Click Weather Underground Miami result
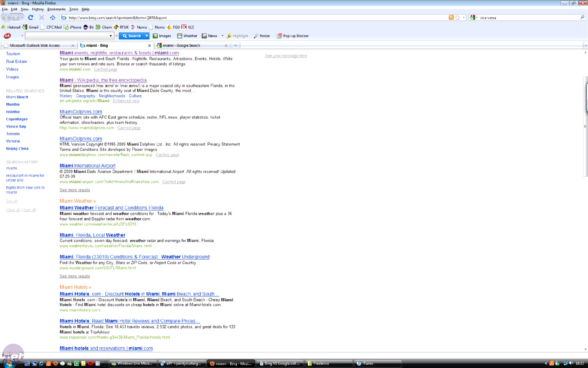The image size is (588, 368). coord(134,257)
